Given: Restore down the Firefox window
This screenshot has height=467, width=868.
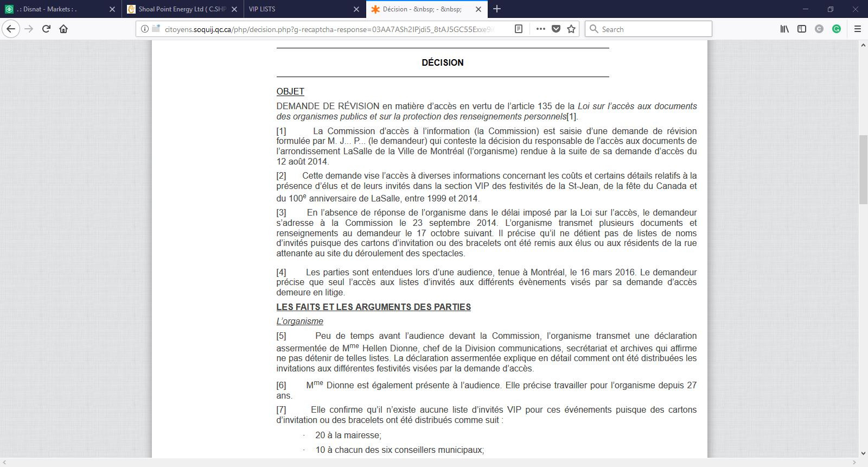Looking at the screenshot, I should point(831,9).
